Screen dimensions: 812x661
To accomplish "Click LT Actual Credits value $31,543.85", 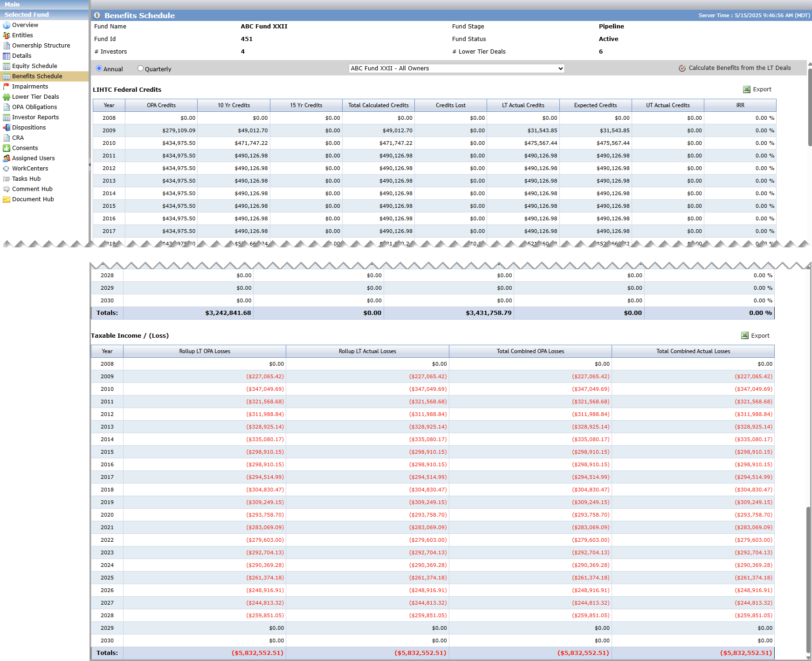I will 542,130.
